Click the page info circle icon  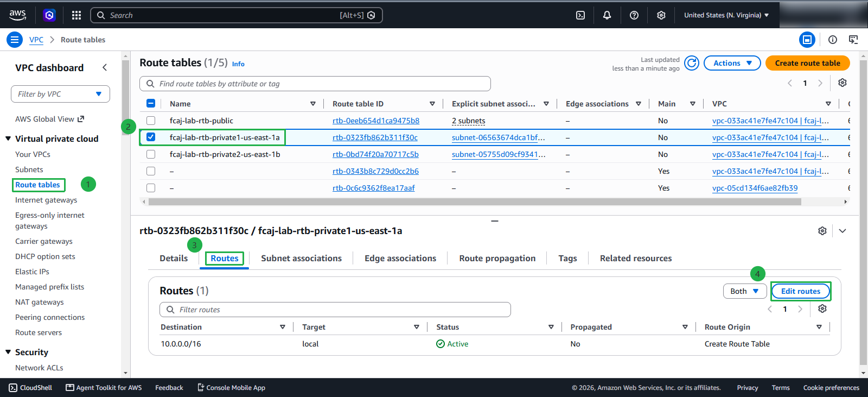pyautogui.click(x=833, y=40)
